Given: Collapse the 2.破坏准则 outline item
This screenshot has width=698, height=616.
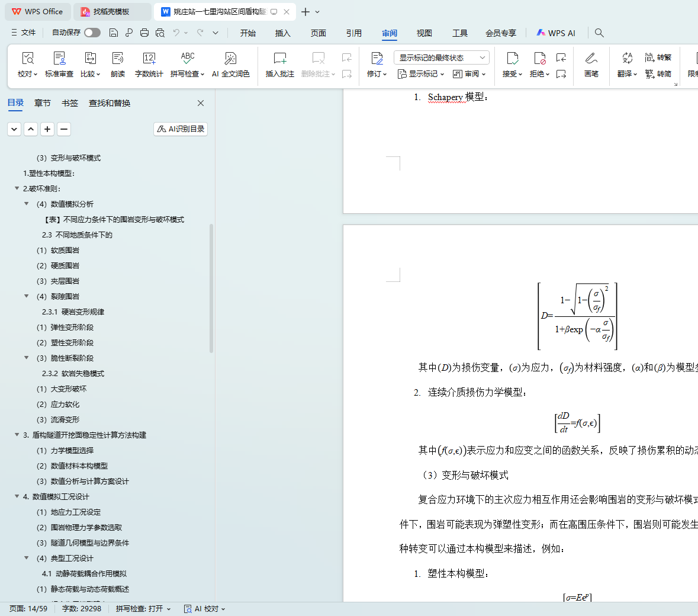Looking at the screenshot, I should click(17, 188).
